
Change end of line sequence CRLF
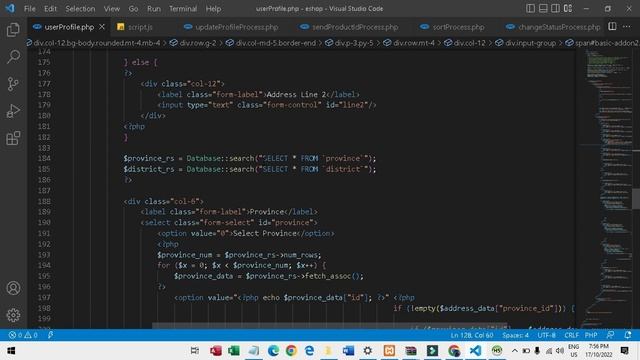tap(571, 335)
